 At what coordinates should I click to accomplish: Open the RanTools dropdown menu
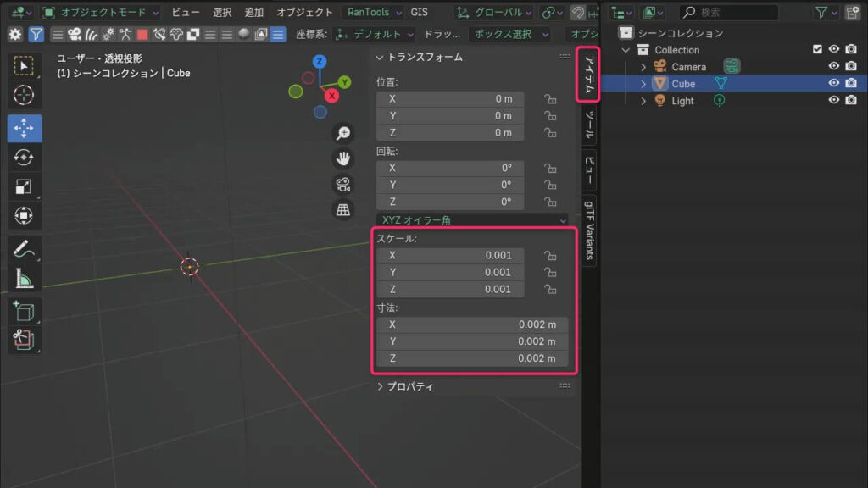pos(374,12)
